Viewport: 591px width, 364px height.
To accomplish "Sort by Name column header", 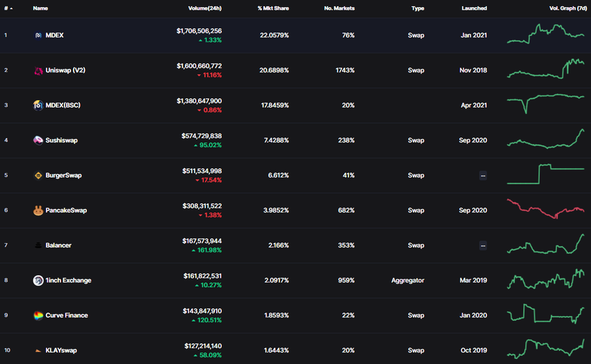I will click(40, 8).
